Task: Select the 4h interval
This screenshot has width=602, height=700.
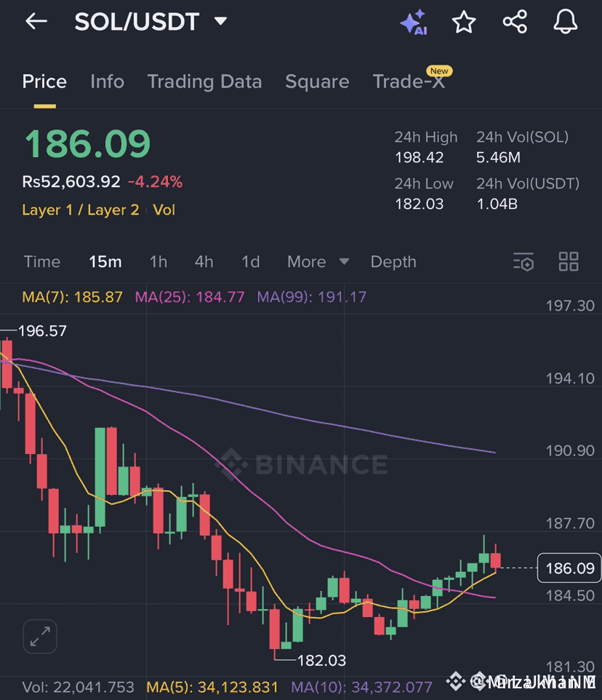Action: [x=204, y=262]
